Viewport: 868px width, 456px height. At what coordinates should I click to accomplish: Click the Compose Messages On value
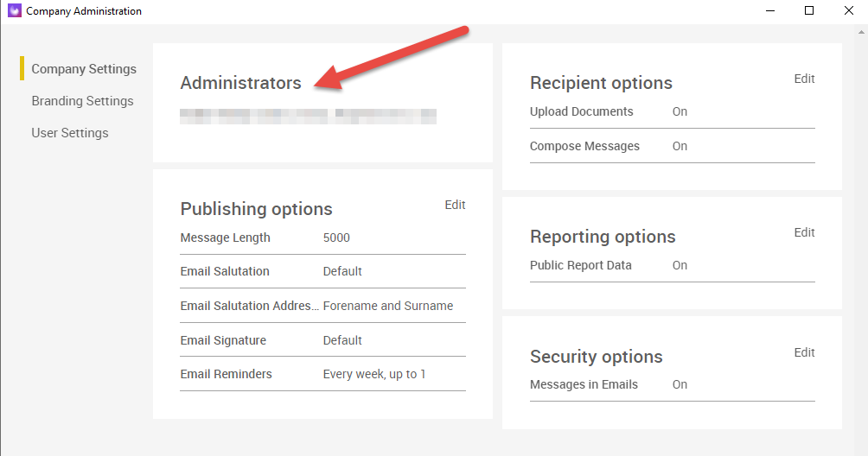tap(680, 147)
